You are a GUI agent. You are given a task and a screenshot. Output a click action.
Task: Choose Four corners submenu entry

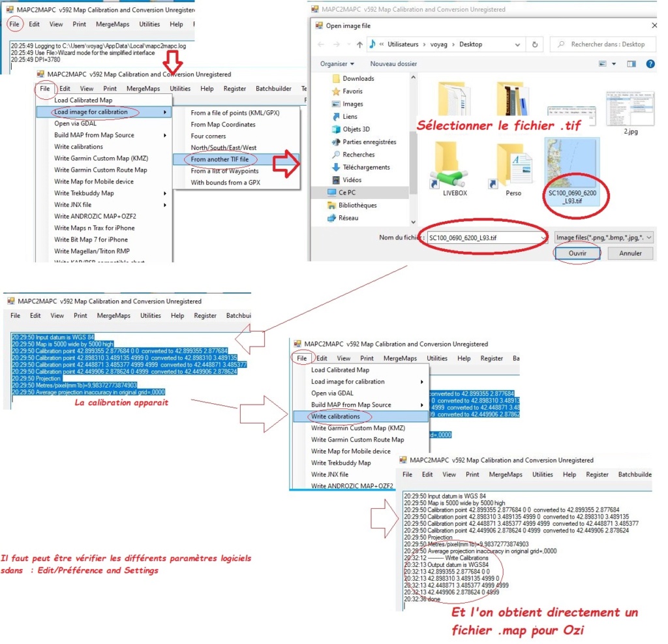click(x=208, y=136)
